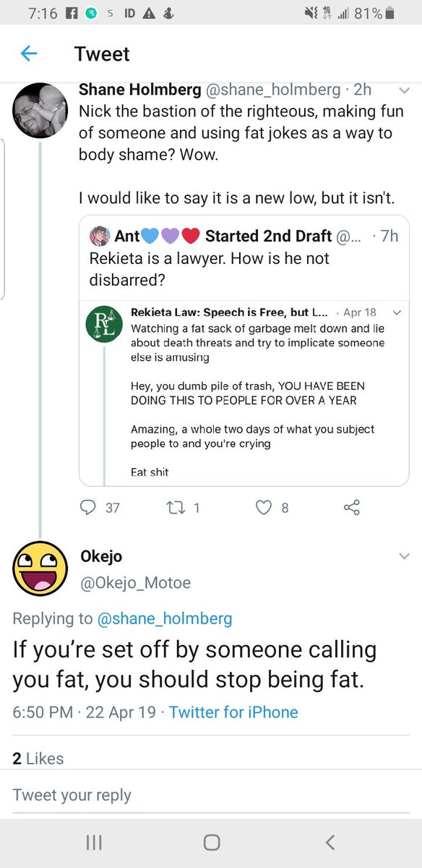Tap the Android back navigation button
This screenshot has width=422, height=868.
click(330, 842)
